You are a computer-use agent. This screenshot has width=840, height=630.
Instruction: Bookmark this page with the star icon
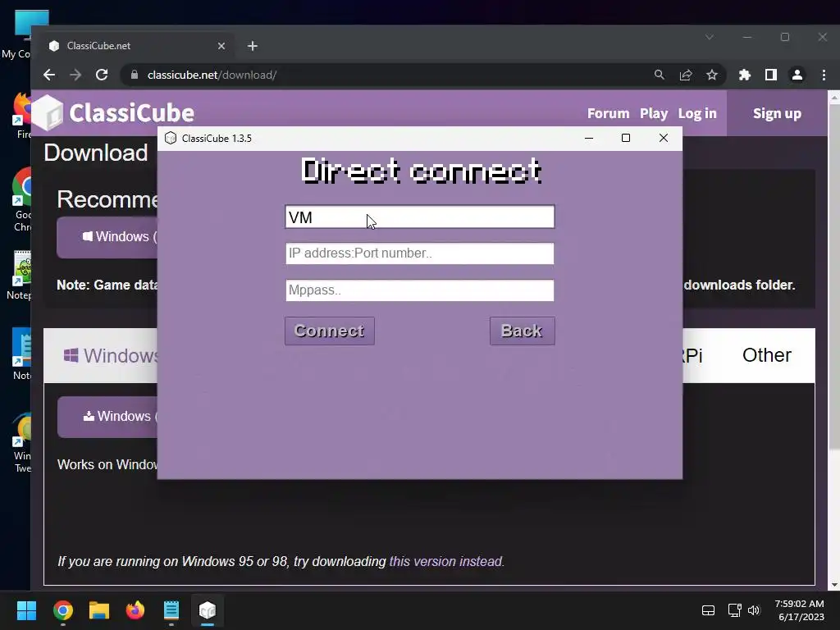(x=711, y=75)
